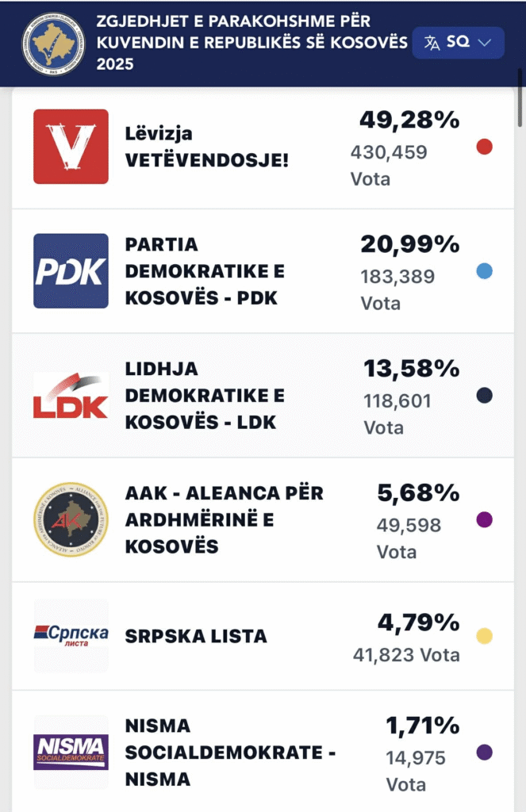Click the light blue dot for PDK
The image size is (526, 812).
485,271
